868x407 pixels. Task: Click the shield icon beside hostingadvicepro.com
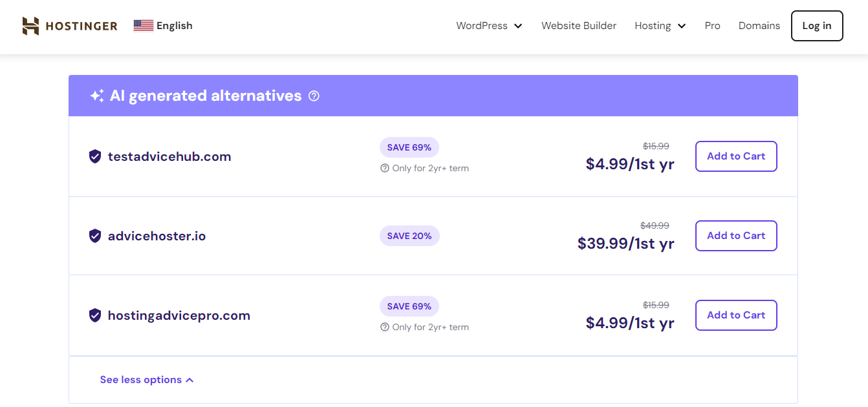95,315
